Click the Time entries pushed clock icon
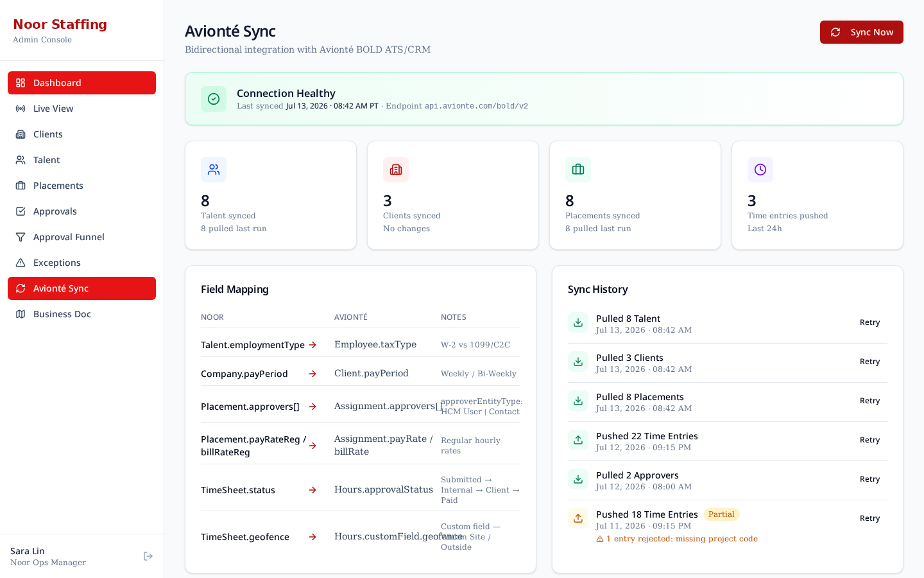This screenshot has width=924, height=578. 760,170
